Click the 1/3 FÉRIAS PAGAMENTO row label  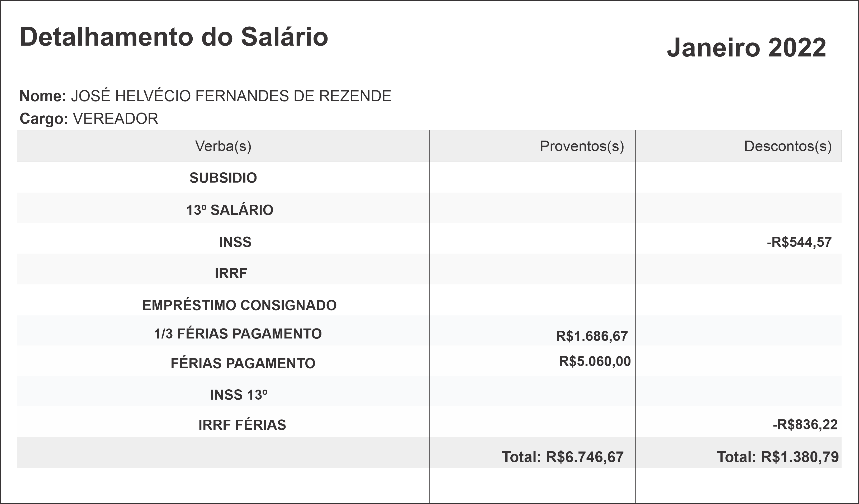tap(238, 334)
